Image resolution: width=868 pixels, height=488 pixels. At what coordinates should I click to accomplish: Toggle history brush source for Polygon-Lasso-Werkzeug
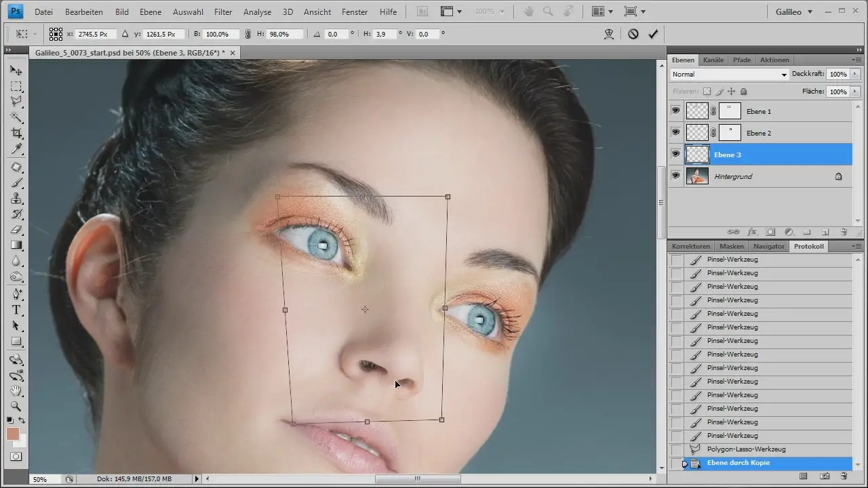tap(677, 449)
